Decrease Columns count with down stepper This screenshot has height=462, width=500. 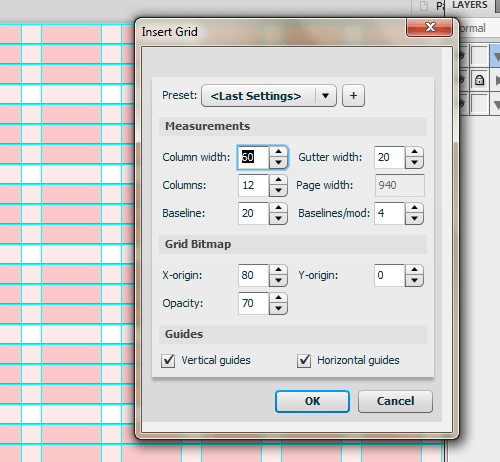click(x=278, y=191)
